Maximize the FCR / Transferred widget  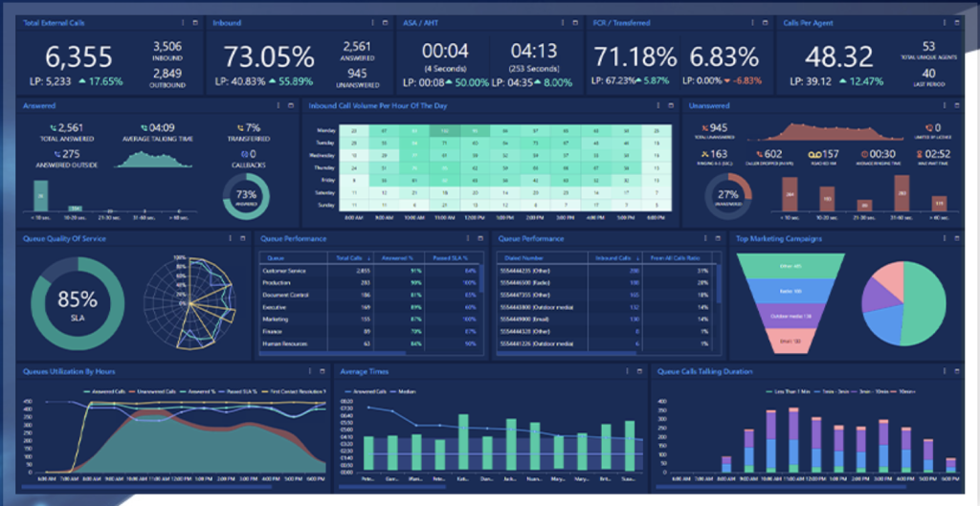(x=767, y=22)
